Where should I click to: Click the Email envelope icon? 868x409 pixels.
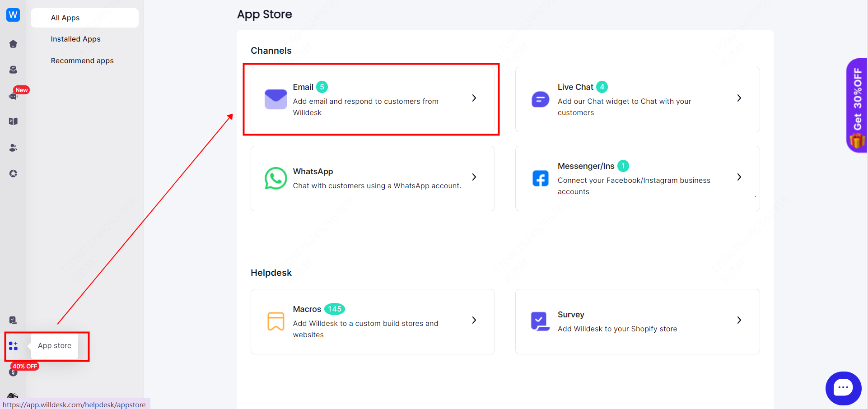(275, 99)
